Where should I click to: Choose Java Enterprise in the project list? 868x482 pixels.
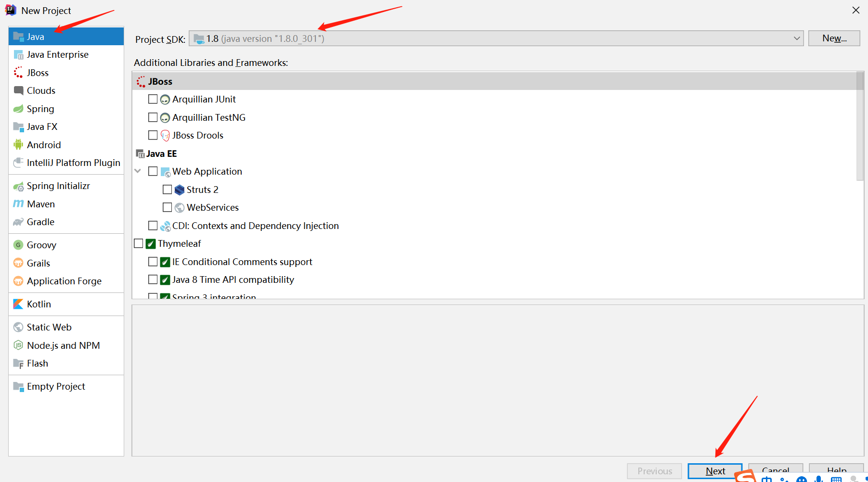(x=66, y=54)
